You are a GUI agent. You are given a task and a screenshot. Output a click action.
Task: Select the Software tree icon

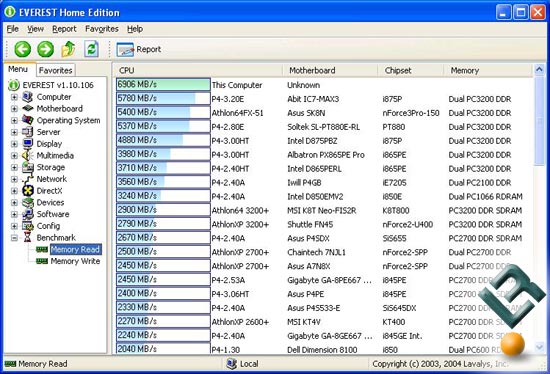click(28, 214)
